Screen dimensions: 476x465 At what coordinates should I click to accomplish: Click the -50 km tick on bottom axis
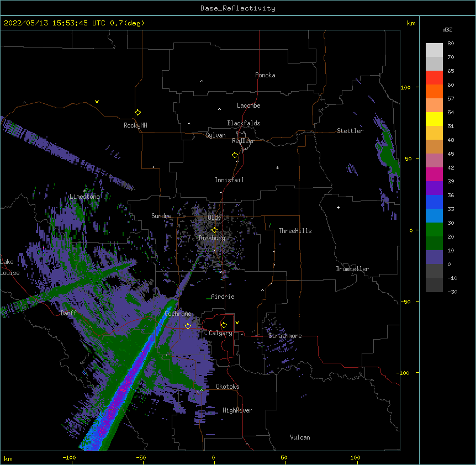(141, 457)
